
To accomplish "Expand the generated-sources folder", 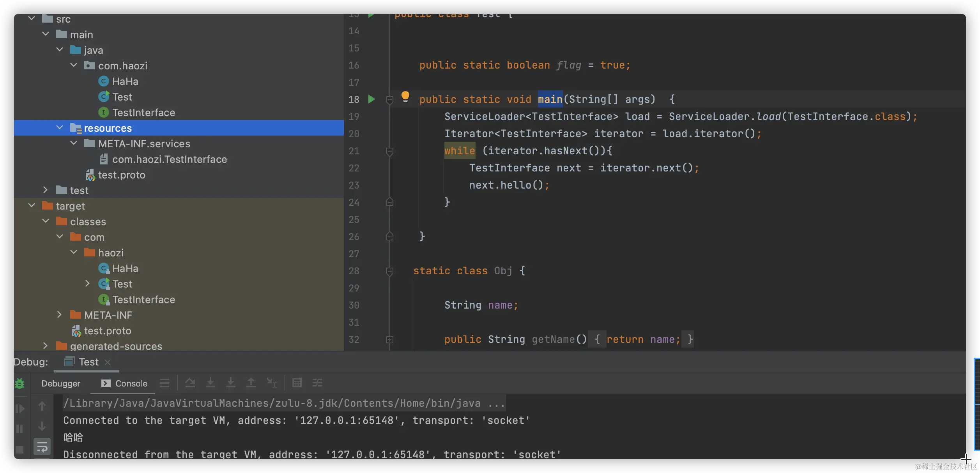I will [x=46, y=346].
